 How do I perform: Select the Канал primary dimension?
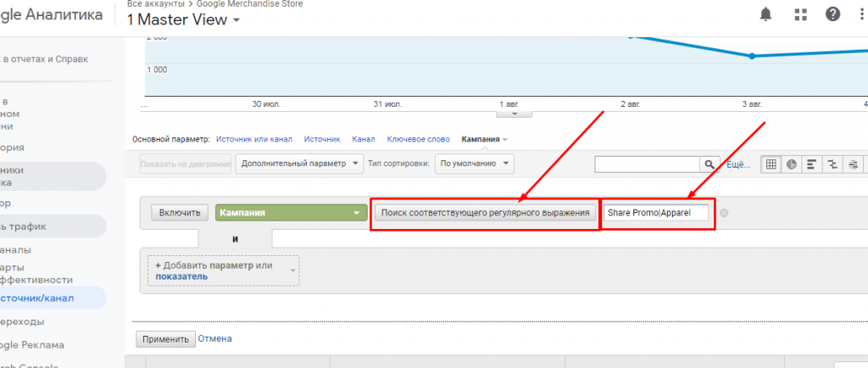pyautogui.click(x=363, y=139)
